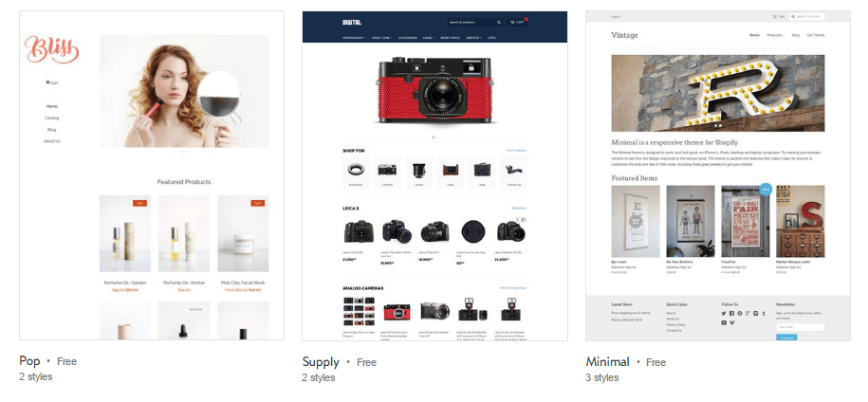Click the Minimal theme title
The height and width of the screenshot is (402, 868).
607,362
